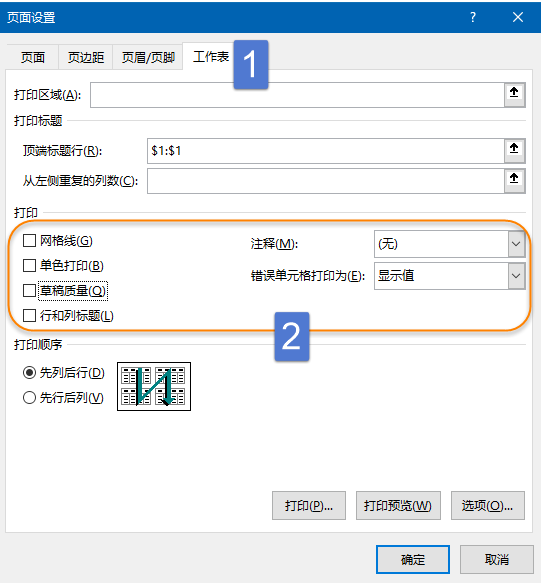541x583 pixels.
Task: Click the 确定 button
Action: point(413,560)
